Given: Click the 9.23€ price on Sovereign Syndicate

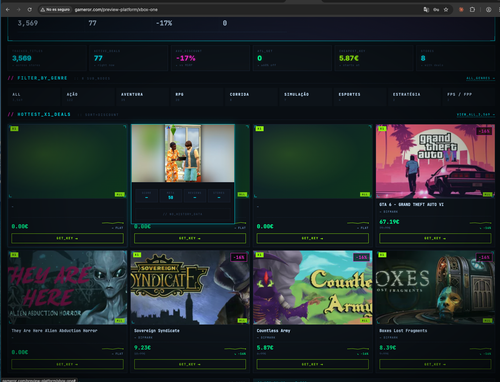Looking at the screenshot, I should 142,348.
